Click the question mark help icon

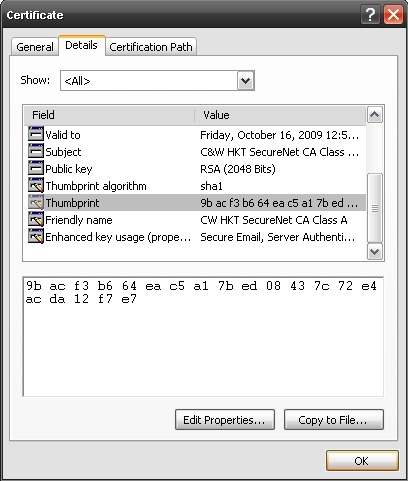(370, 15)
